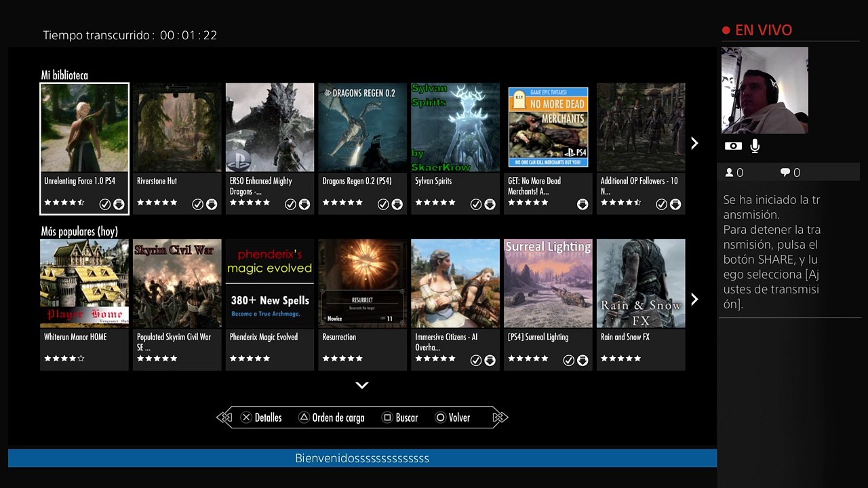Expand Mi biblioteca row with right arrow
This screenshot has width=868, height=488.
tap(694, 143)
